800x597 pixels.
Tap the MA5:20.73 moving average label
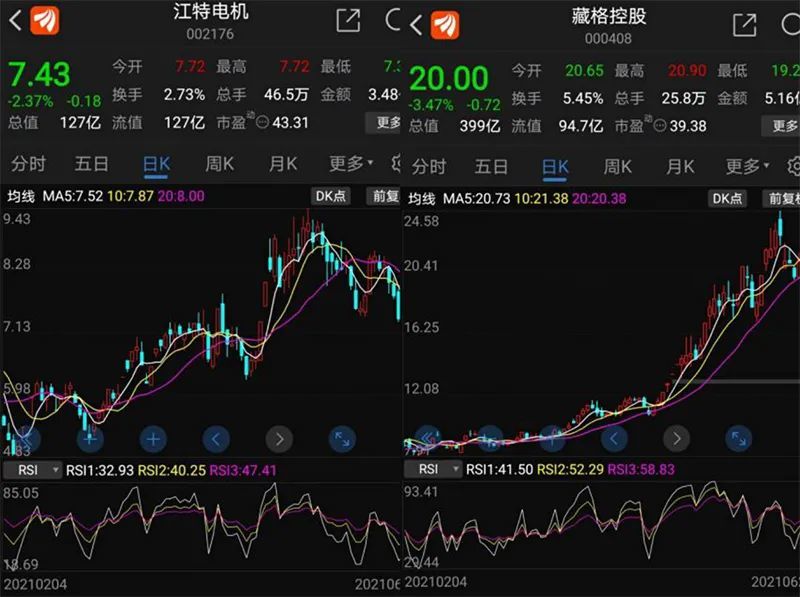(x=477, y=199)
